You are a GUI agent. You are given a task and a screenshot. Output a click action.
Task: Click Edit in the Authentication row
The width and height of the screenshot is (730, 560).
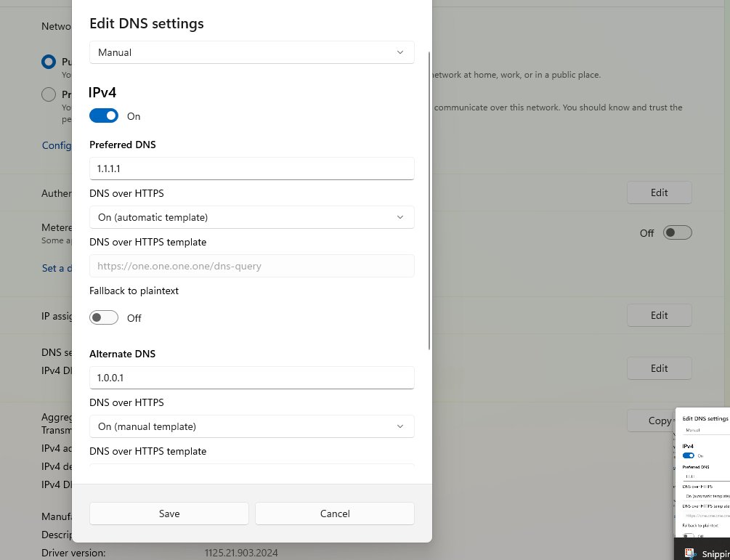click(660, 192)
